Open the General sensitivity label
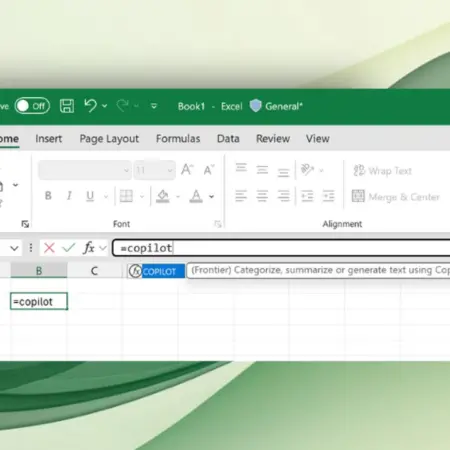 (284, 106)
